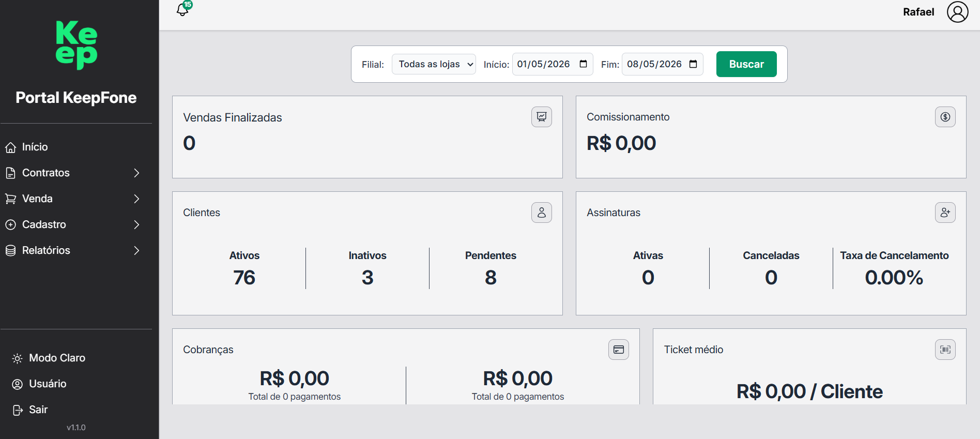Expand the Cadastro menu chevron
Image resolution: width=980 pixels, height=439 pixels.
(136, 224)
